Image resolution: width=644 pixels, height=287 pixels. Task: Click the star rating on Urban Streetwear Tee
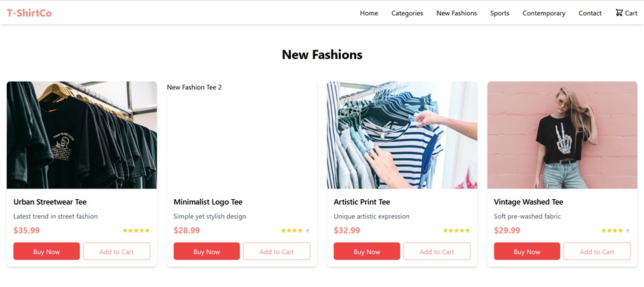click(136, 231)
